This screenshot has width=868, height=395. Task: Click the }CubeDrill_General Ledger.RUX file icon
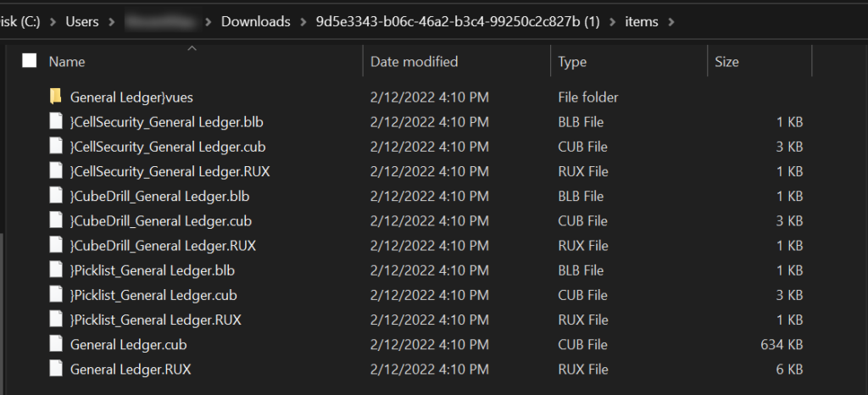(56, 246)
